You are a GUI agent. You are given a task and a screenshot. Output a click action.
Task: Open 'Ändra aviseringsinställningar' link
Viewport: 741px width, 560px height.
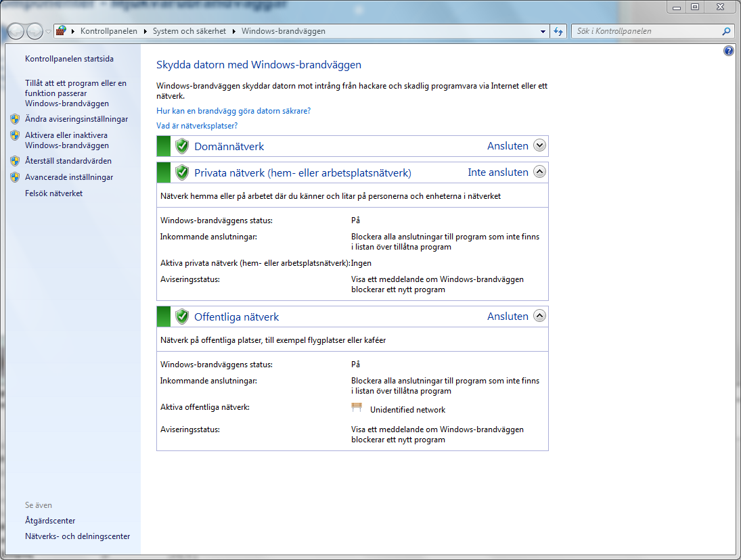coord(76,119)
